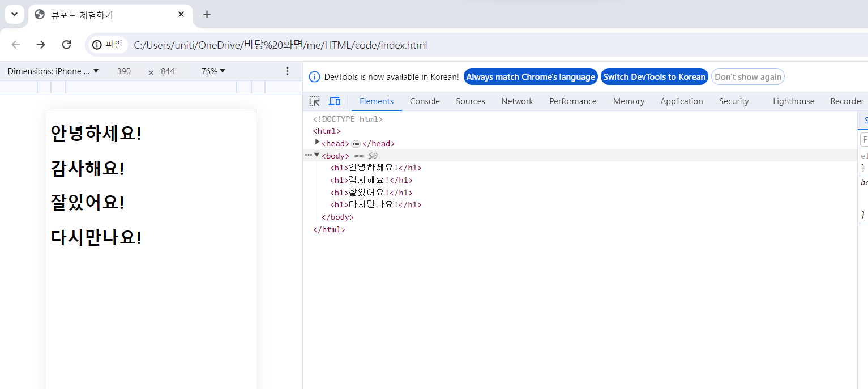Image resolution: width=868 pixels, height=389 pixels.
Task: Select the Lighthouse tab
Action: pyautogui.click(x=793, y=101)
